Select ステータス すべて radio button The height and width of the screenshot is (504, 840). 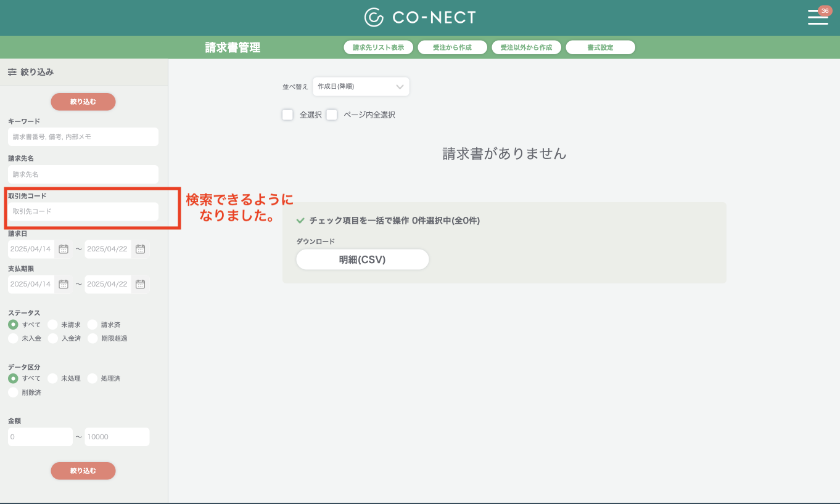pyautogui.click(x=13, y=324)
